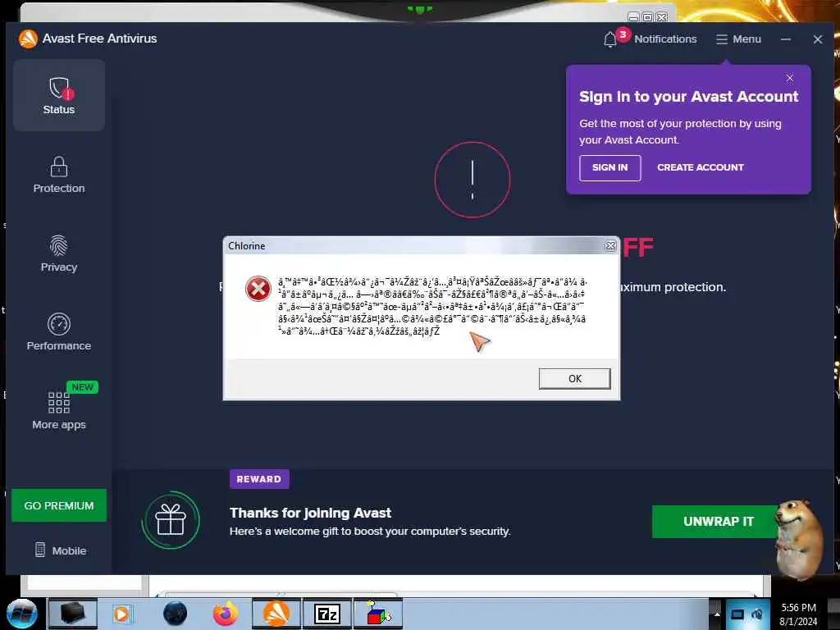
Task: Close the Chlorine dialog with its X button
Action: [610, 246]
